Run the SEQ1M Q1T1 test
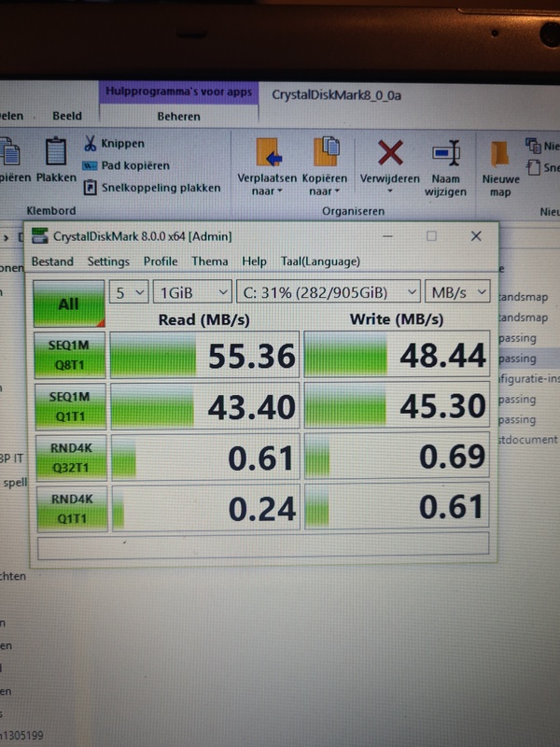 click(70, 406)
